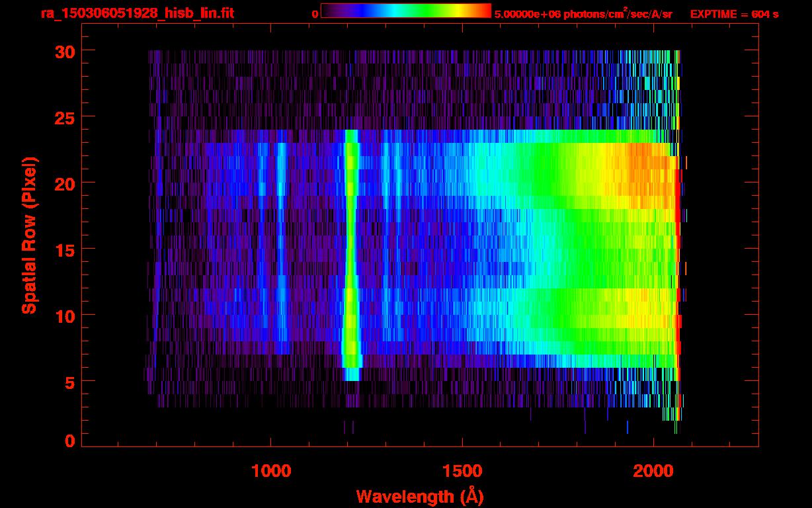Click the Spatial Row (Pixel) axis title
This screenshot has width=812, height=508.
(x=30, y=235)
